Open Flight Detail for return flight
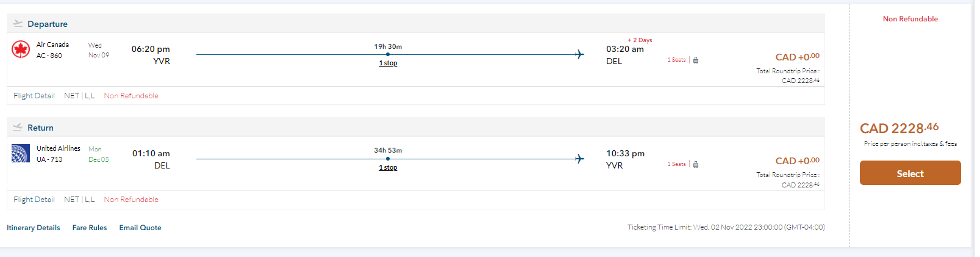The image size is (980, 257). (x=34, y=200)
